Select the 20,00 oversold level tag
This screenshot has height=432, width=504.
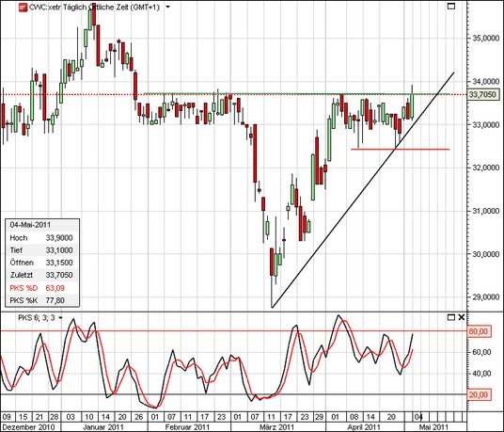point(479,394)
